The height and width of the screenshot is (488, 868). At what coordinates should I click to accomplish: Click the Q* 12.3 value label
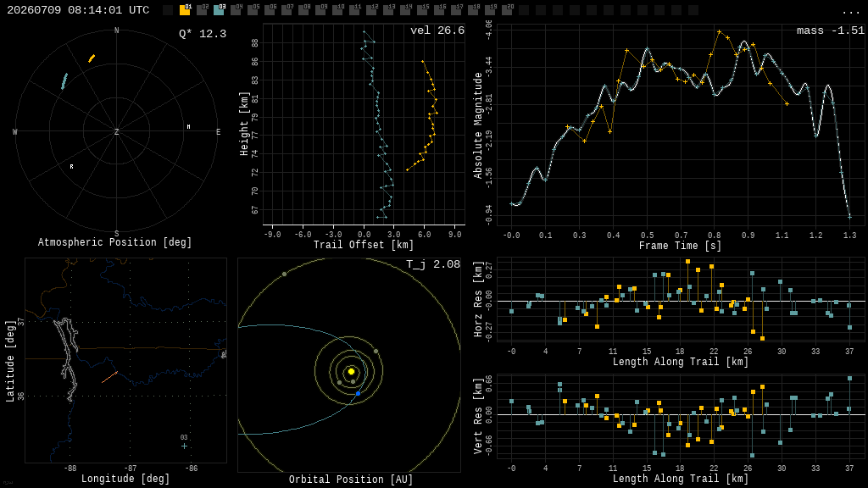point(203,34)
